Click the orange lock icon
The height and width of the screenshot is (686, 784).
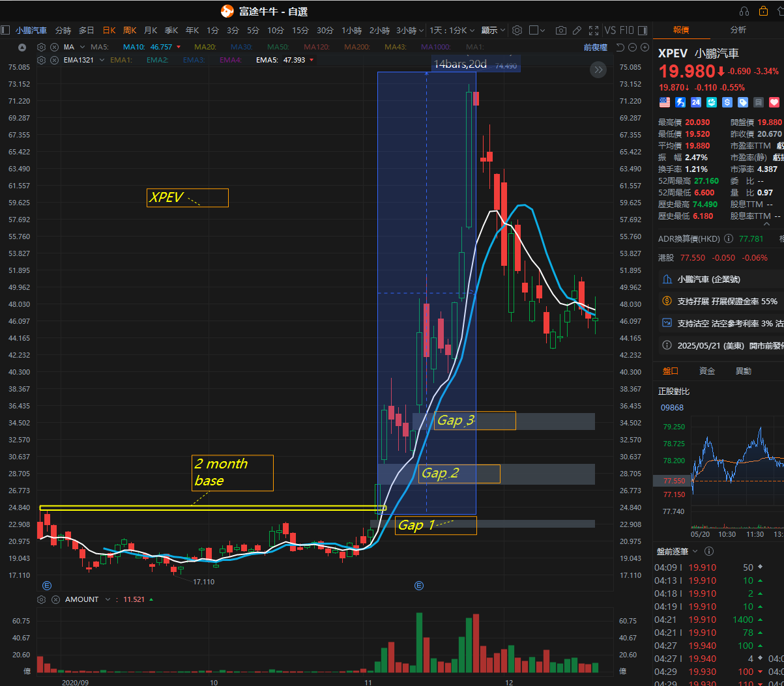click(x=763, y=11)
